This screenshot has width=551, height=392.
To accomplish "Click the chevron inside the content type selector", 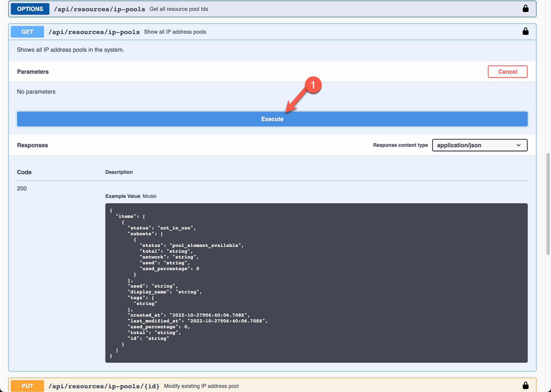I will pyautogui.click(x=518, y=145).
